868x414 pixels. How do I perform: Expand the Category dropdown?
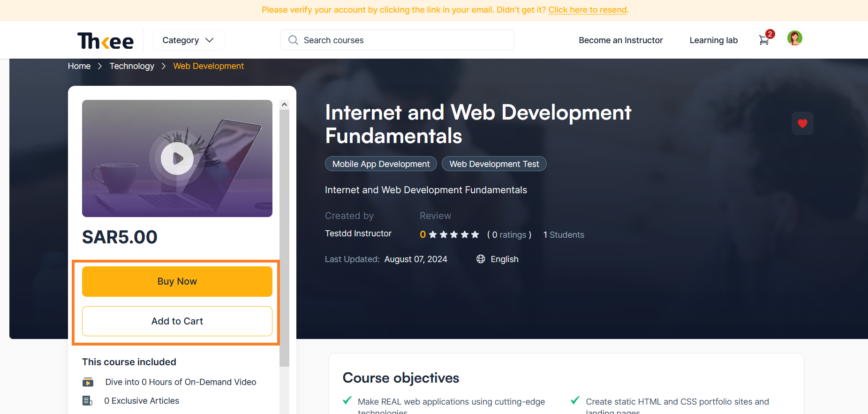click(189, 40)
